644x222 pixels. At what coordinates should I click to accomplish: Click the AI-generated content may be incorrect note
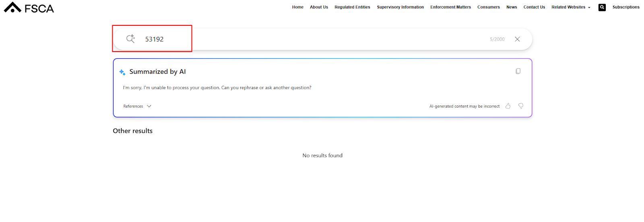464,106
